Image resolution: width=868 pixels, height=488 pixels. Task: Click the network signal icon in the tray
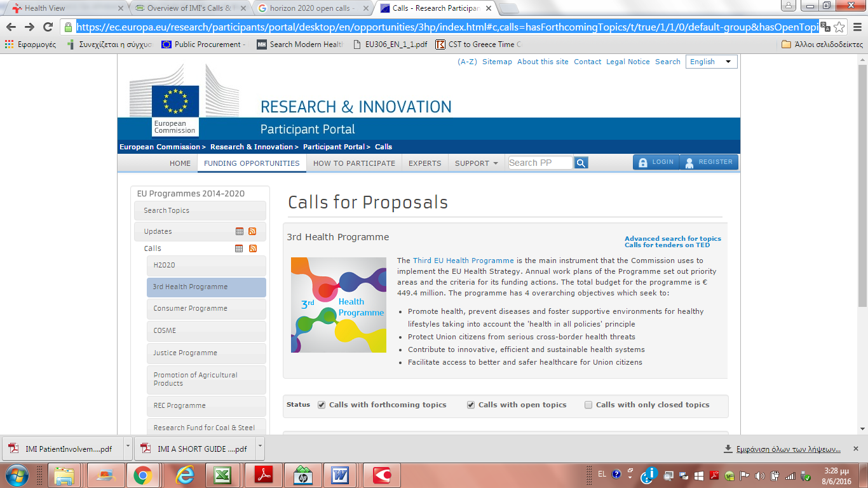pyautogui.click(x=790, y=475)
